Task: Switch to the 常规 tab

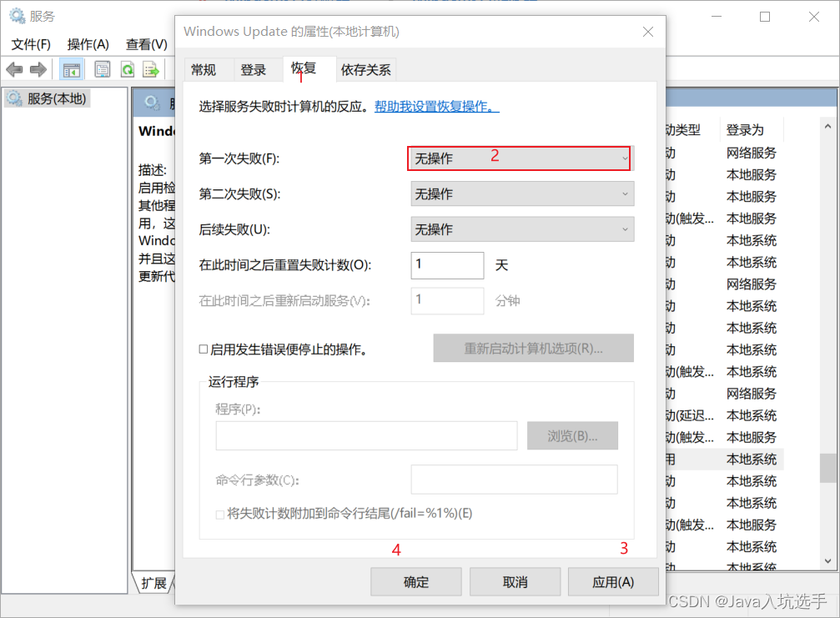Action: tap(204, 69)
